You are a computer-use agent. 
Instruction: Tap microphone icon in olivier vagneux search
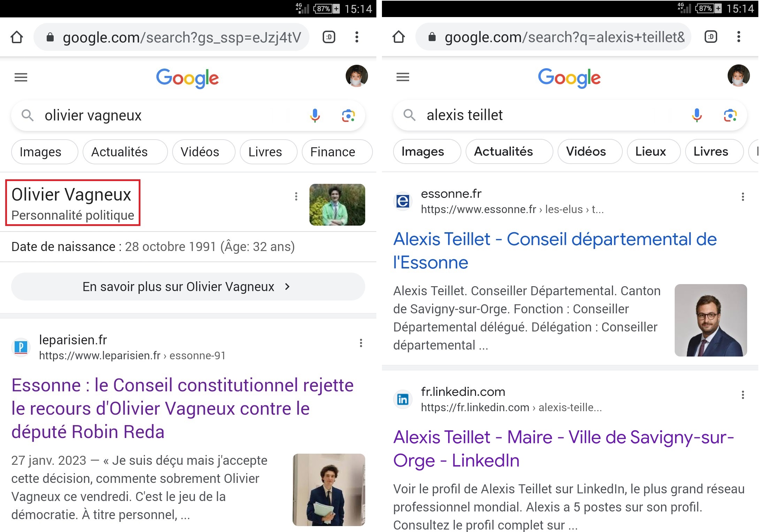(315, 115)
